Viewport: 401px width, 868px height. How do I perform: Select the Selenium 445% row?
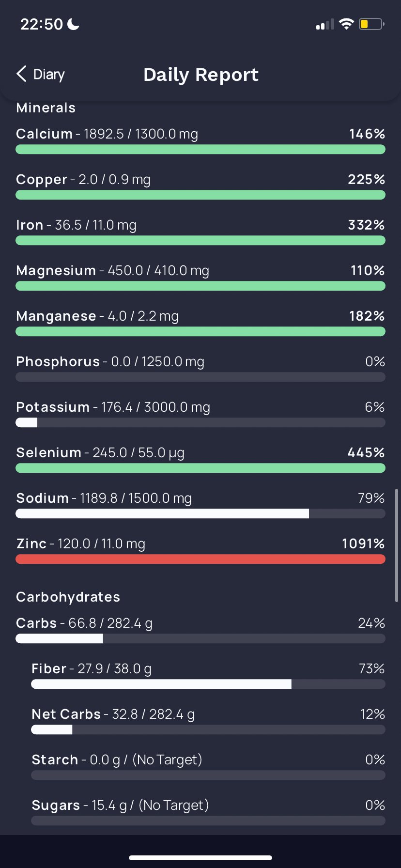[x=200, y=459]
